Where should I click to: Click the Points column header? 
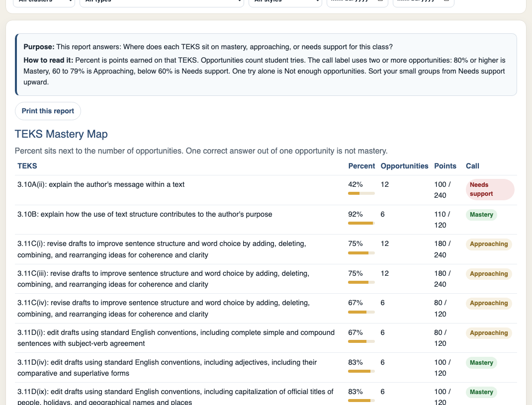pos(445,166)
